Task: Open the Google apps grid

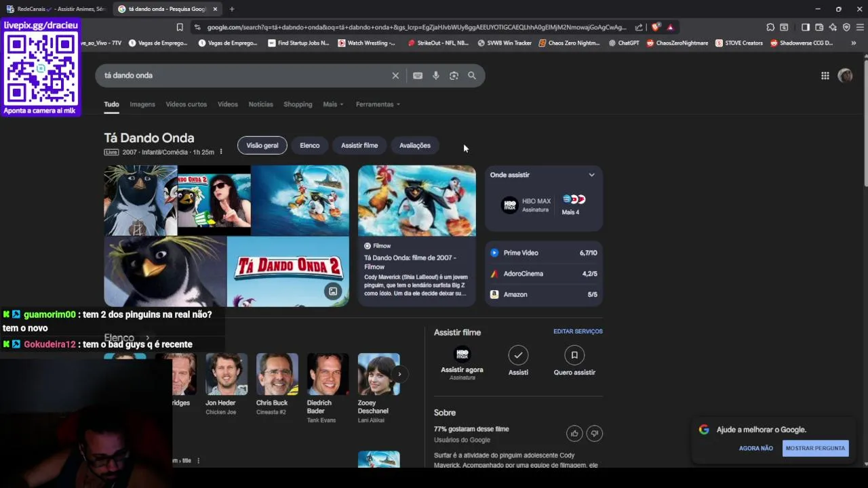Action: point(825,76)
